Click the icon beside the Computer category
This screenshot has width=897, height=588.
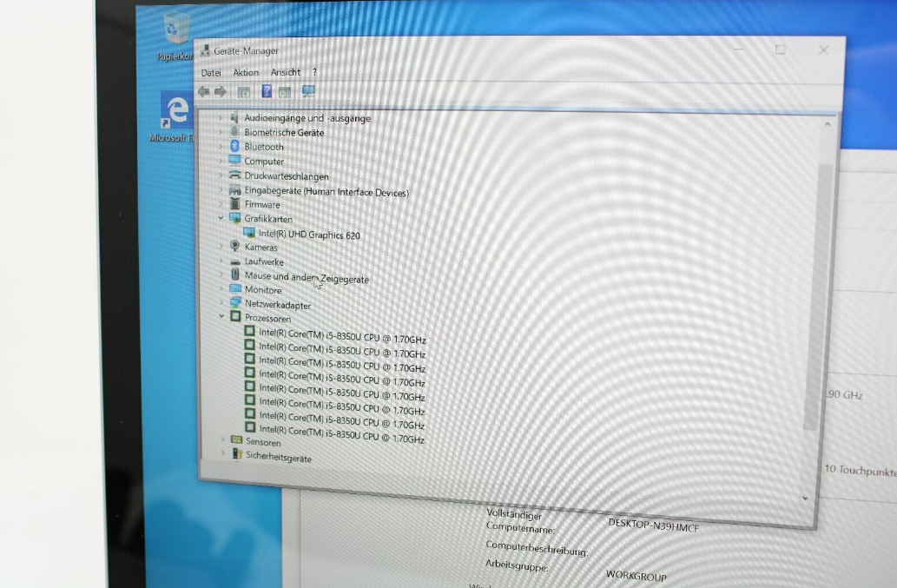pyautogui.click(x=234, y=160)
